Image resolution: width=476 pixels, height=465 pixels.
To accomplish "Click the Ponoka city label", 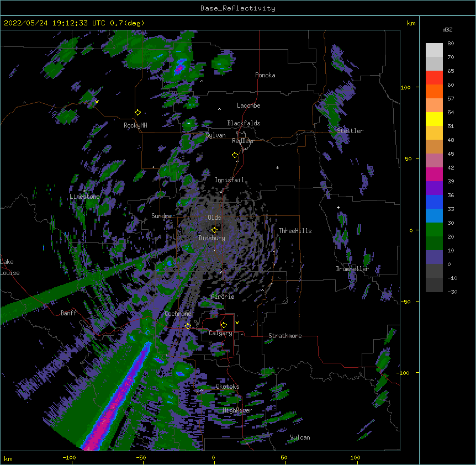I will click(265, 75).
